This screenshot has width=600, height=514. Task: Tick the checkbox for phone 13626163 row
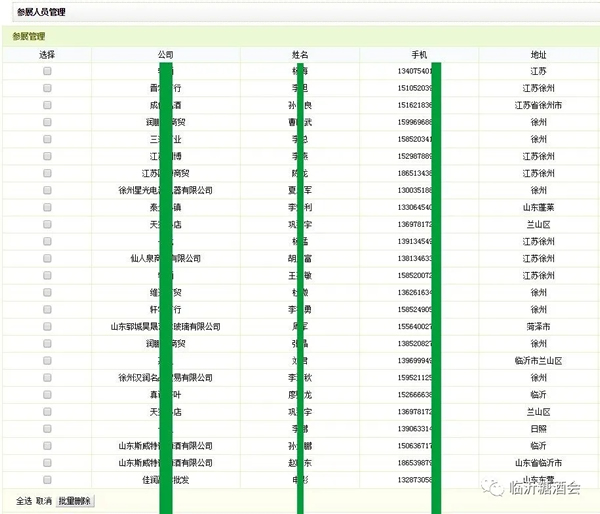[47, 292]
